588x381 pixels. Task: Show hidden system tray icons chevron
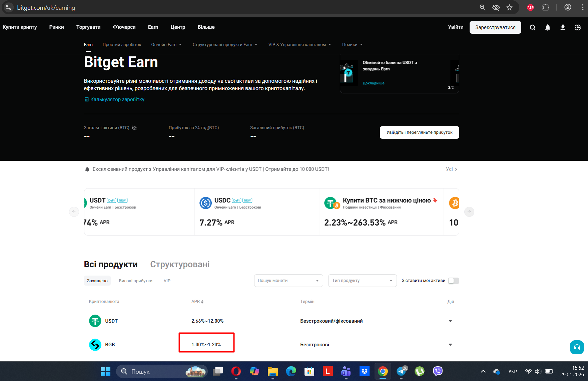pos(483,371)
